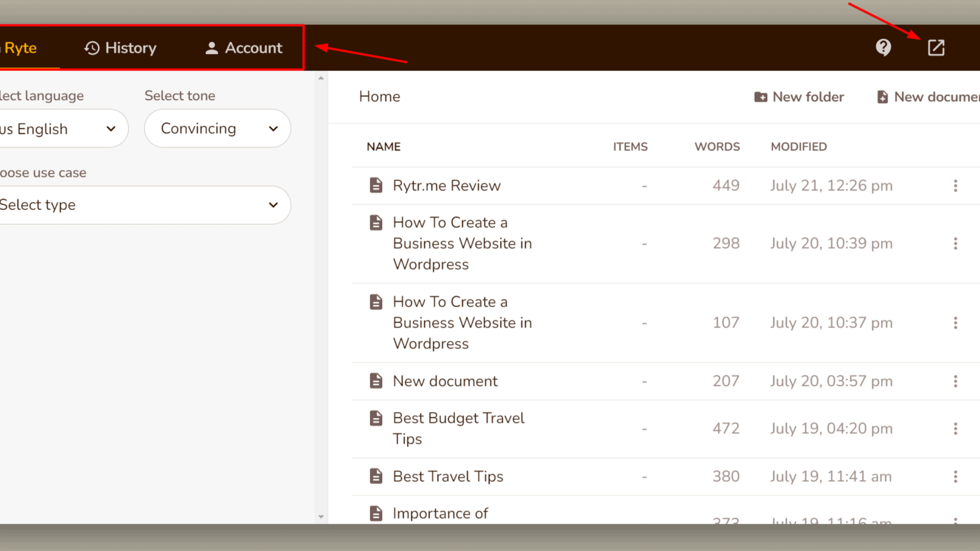Click the open in new window icon
Screen dimensions: 980x551
coord(936,47)
